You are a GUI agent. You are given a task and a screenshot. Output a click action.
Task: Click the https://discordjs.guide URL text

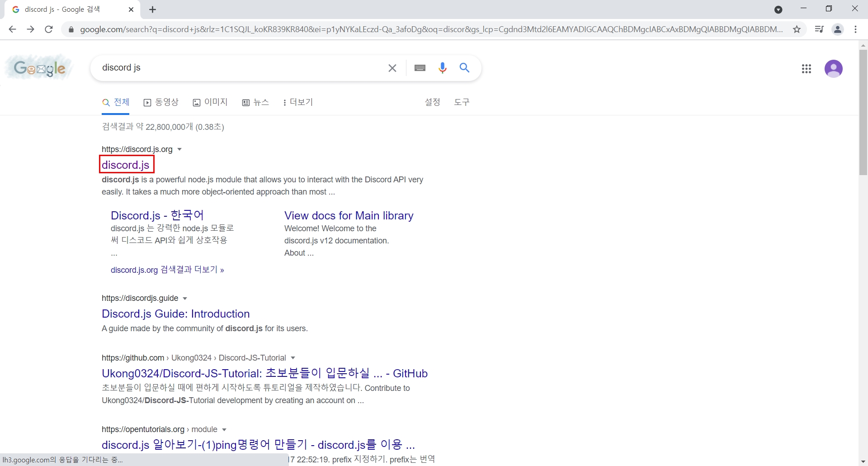click(140, 298)
